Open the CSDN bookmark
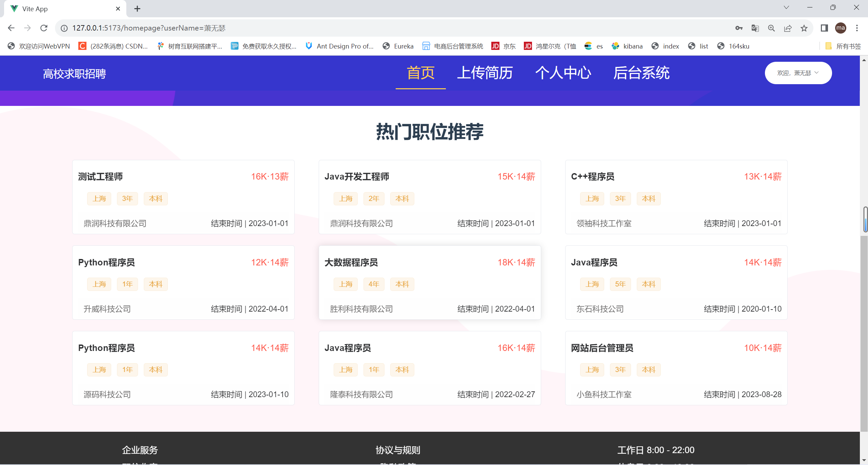 [113, 46]
